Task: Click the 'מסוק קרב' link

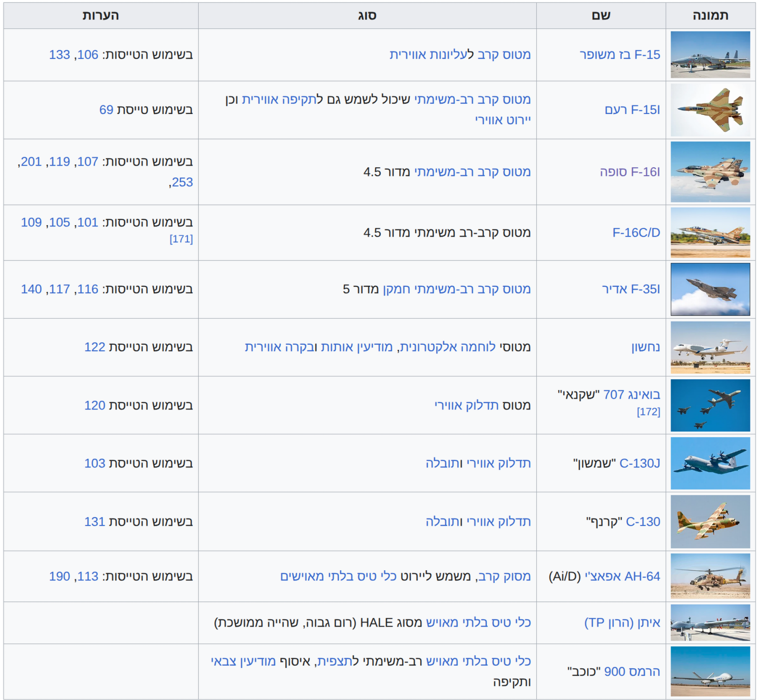Action: point(504,576)
